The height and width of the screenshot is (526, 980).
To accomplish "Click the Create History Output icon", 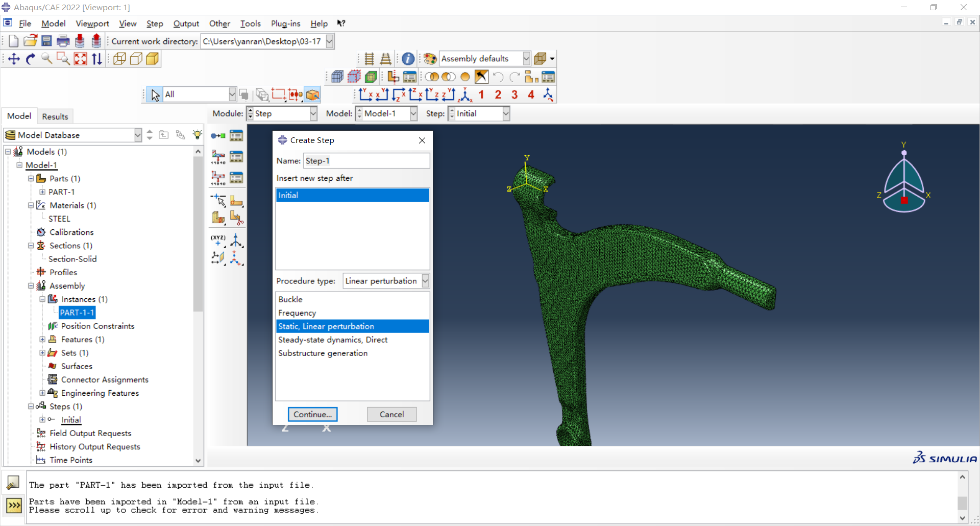I will 218,178.
